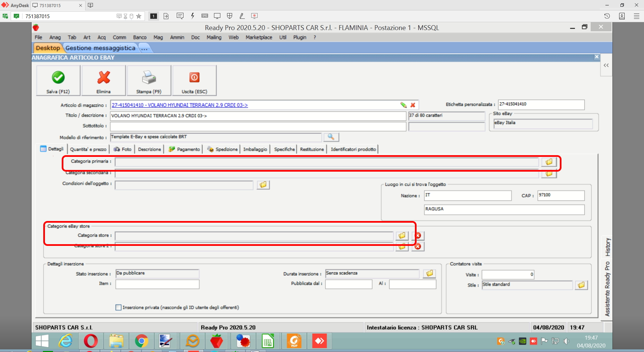The width and height of the screenshot is (644, 352).
Task: Switch to the Foto tab
Action: pyautogui.click(x=122, y=149)
